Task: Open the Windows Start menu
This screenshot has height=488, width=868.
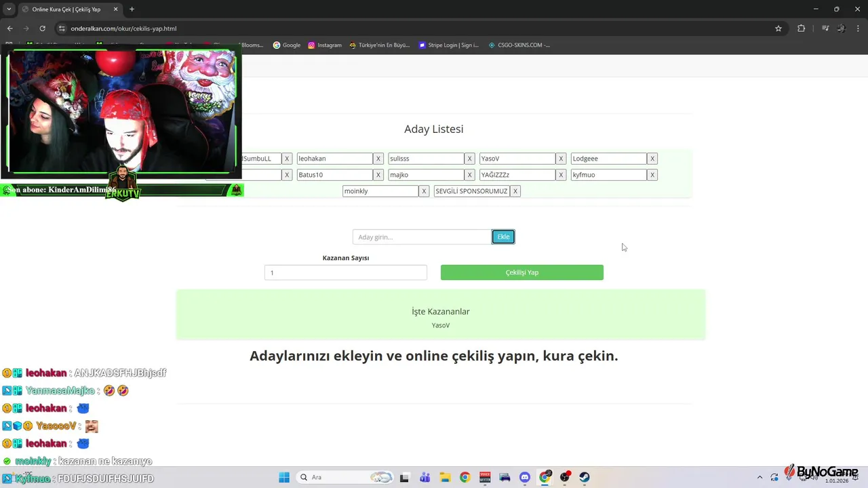Action: (284, 477)
